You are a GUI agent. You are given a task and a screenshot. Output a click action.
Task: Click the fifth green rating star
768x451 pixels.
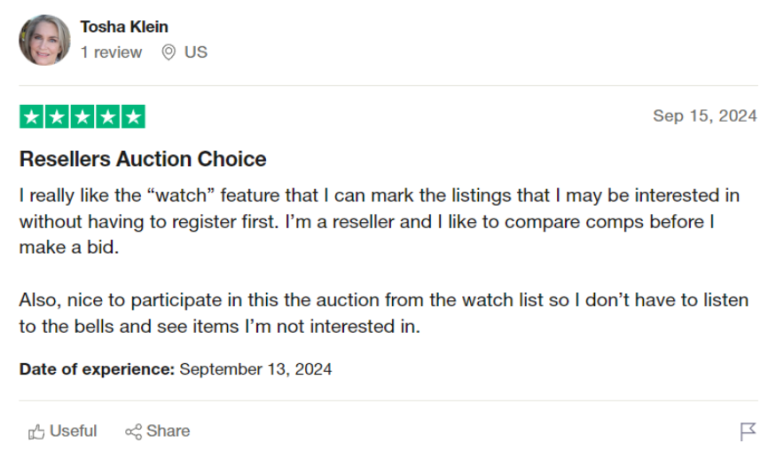click(x=132, y=117)
